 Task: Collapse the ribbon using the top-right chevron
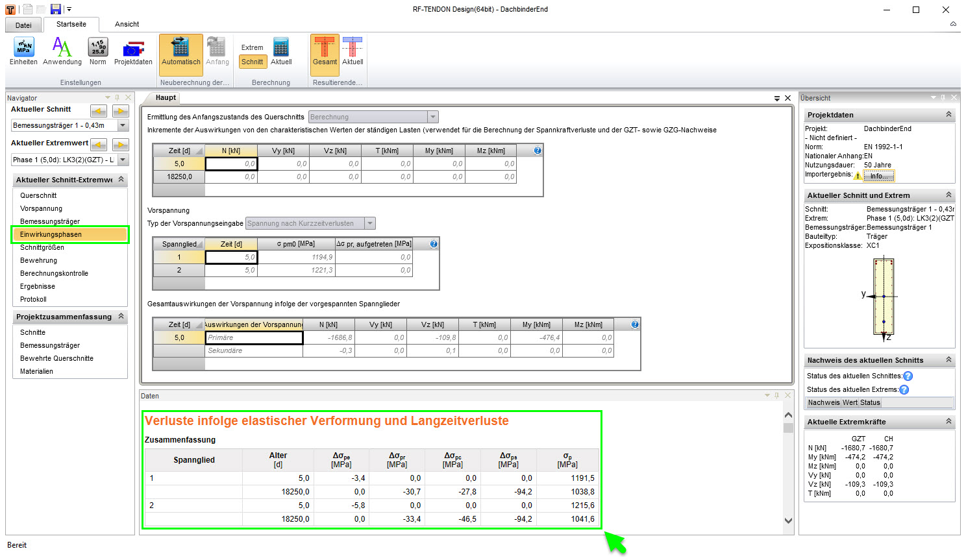(x=953, y=24)
